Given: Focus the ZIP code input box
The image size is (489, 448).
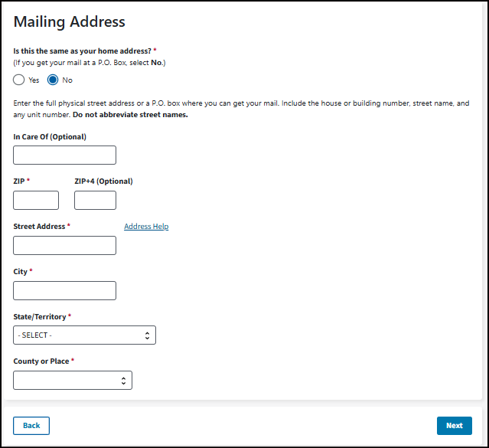Looking at the screenshot, I should (x=36, y=201).
